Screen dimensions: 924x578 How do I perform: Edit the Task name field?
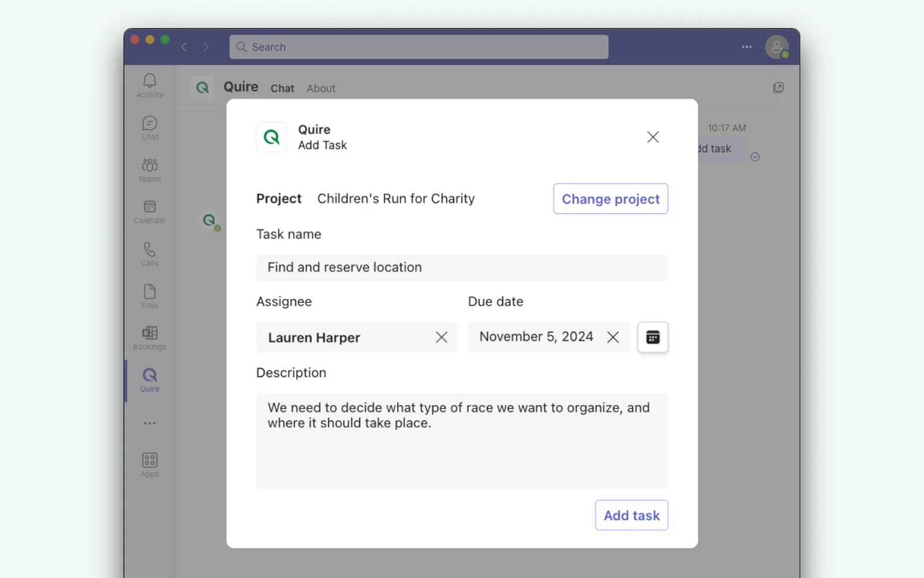pyautogui.click(x=462, y=268)
